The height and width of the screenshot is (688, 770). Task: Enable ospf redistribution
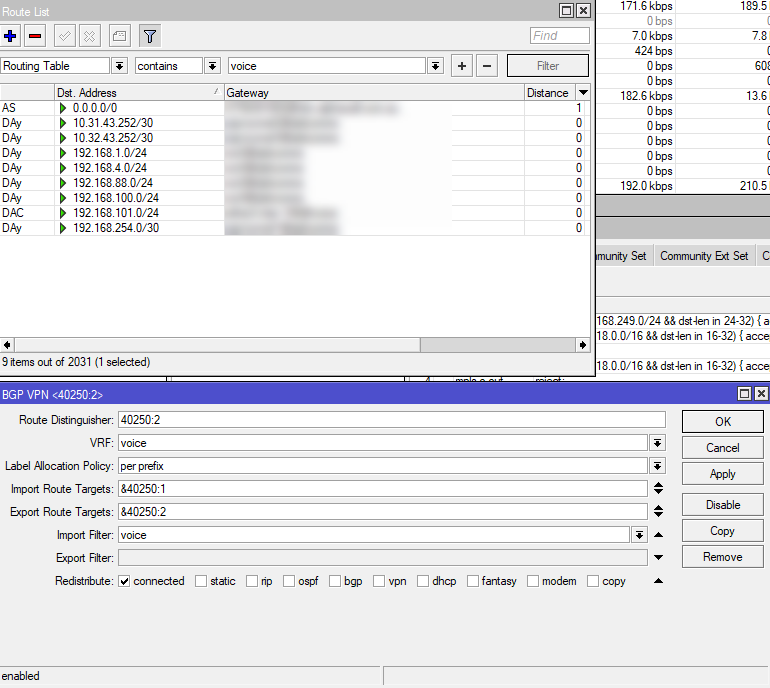coord(289,581)
